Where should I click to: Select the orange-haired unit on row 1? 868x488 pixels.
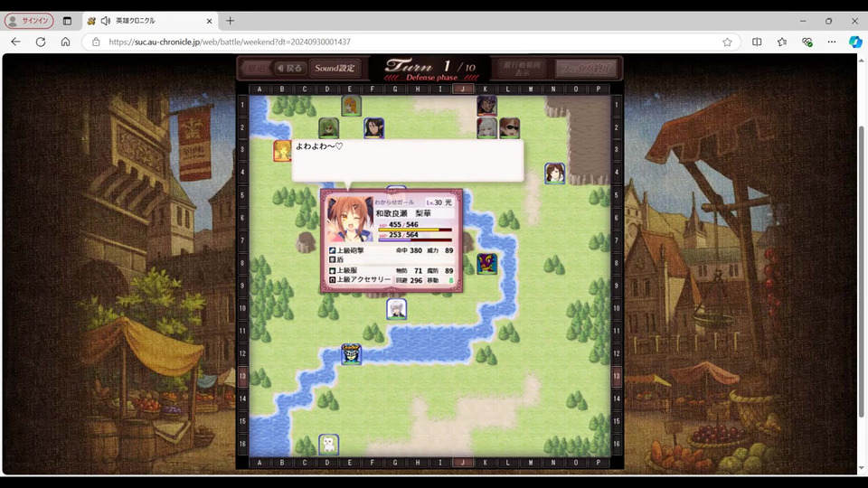coord(351,105)
